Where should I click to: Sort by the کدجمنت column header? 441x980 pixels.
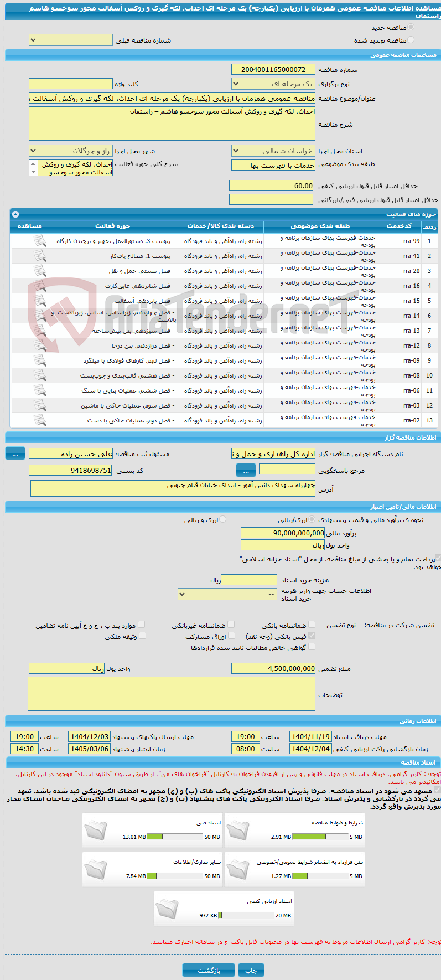point(399,226)
